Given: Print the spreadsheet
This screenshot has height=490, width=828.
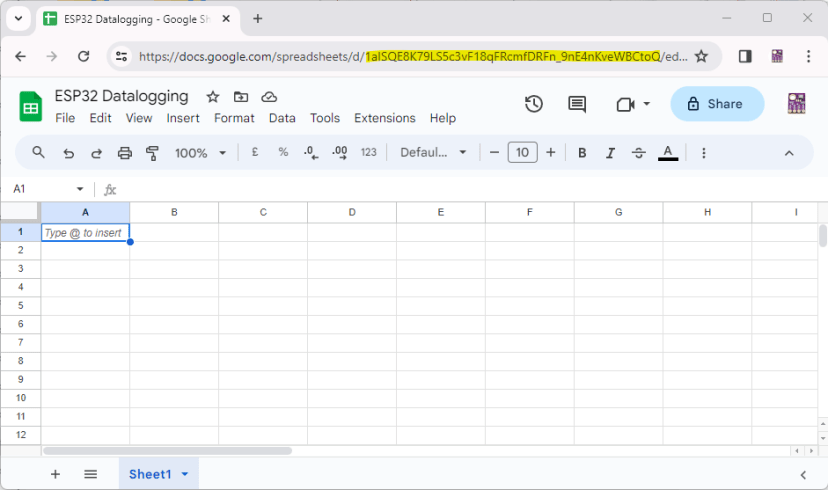Looking at the screenshot, I should [x=125, y=153].
